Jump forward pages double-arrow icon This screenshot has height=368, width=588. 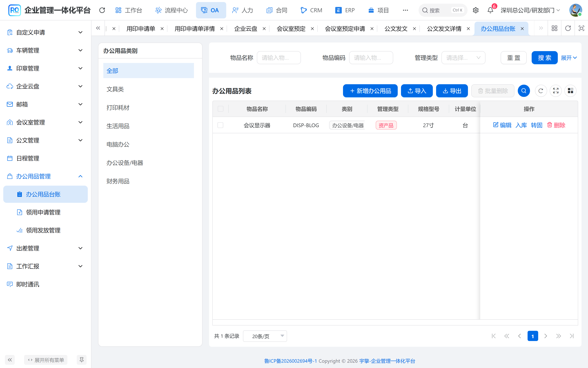tap(559, 336)
